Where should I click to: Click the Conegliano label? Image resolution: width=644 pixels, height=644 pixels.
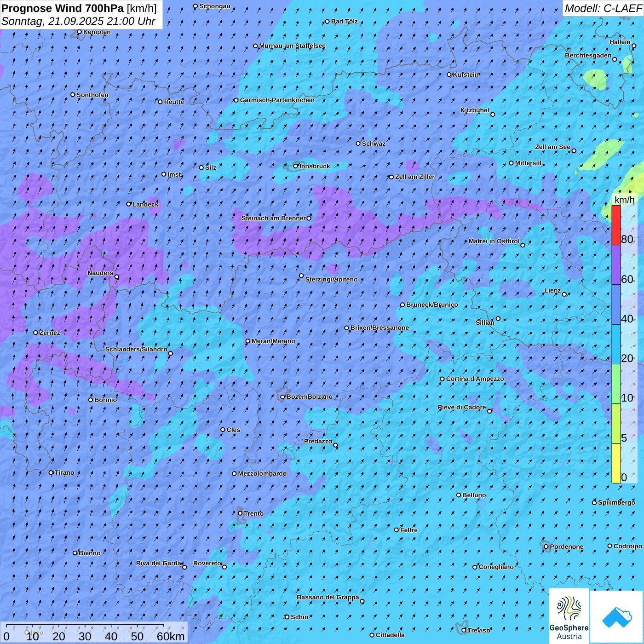(496, 567)
